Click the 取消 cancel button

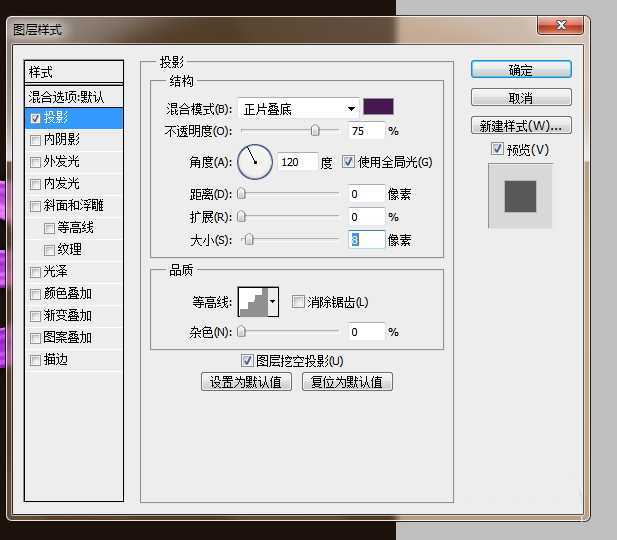coord(521,98)
